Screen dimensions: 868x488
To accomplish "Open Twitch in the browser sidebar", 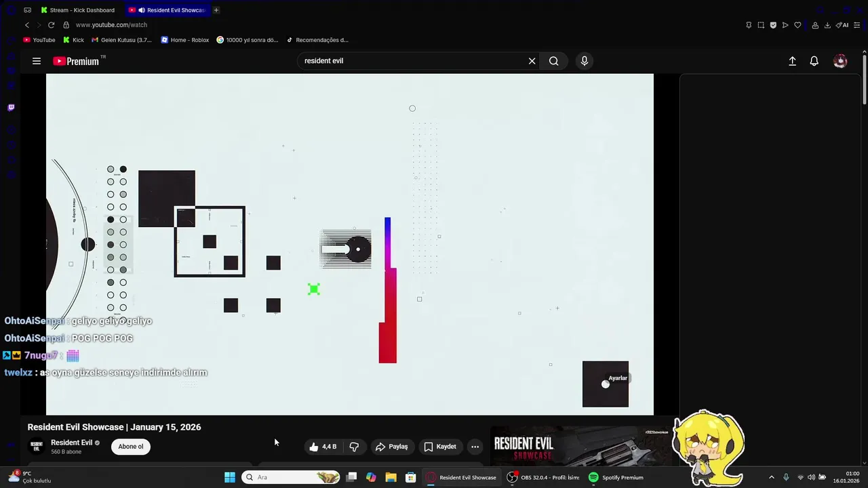I will pos(11,107).
